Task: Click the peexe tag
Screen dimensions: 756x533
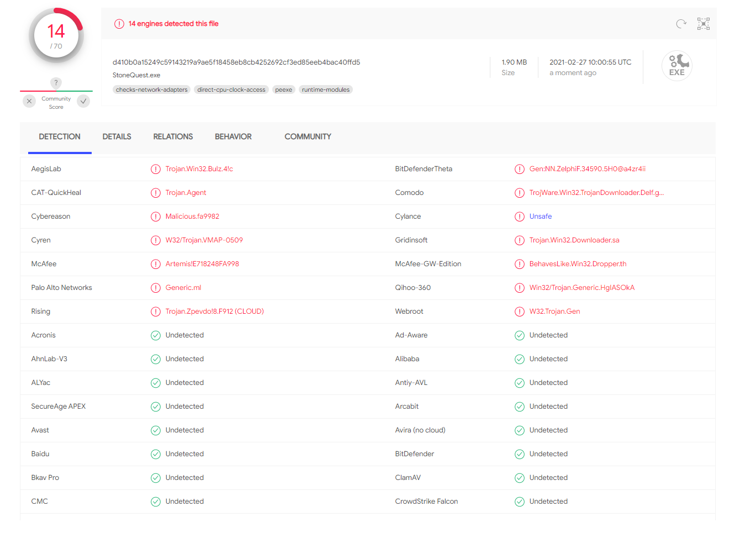Action: point(283,89)
